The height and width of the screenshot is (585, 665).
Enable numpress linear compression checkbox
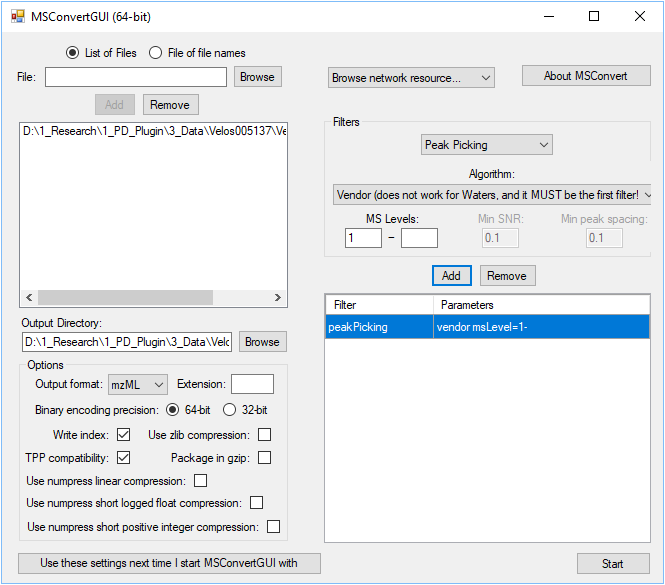click(x=200, y=481)
